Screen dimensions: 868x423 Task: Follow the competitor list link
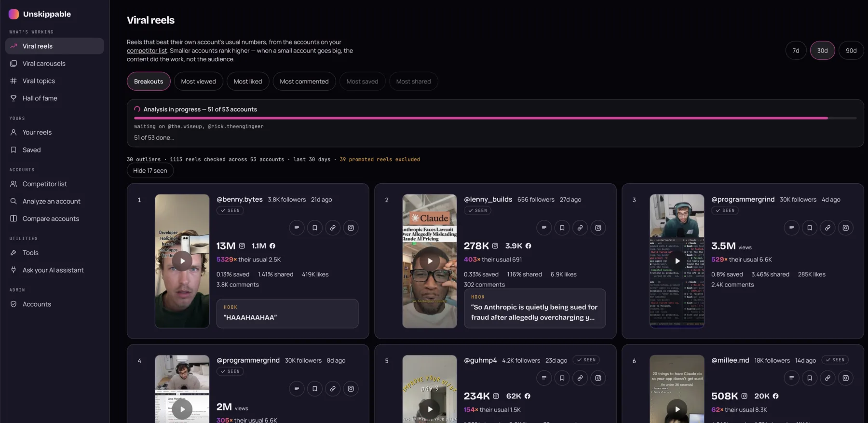point(147,51)
